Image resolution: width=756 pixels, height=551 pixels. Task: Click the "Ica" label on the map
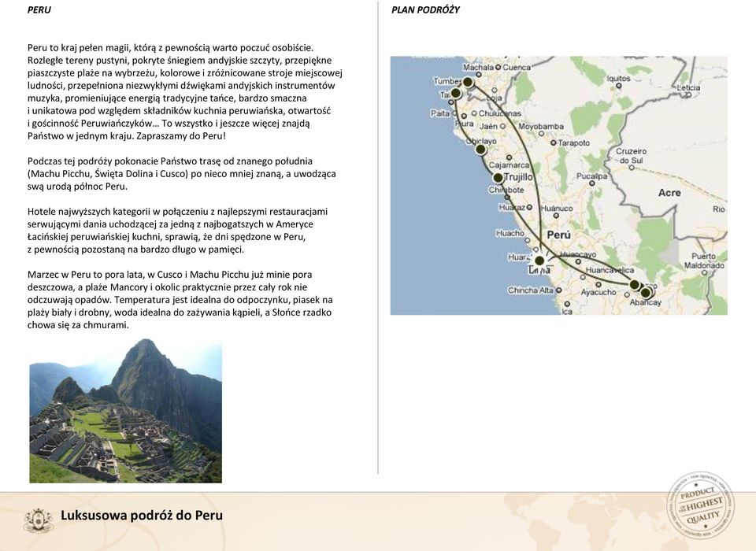(x=567, y=312)
